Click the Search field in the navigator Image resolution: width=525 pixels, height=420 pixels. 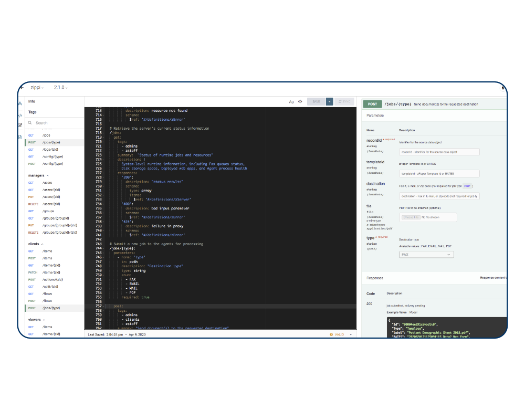click(55, 123)
